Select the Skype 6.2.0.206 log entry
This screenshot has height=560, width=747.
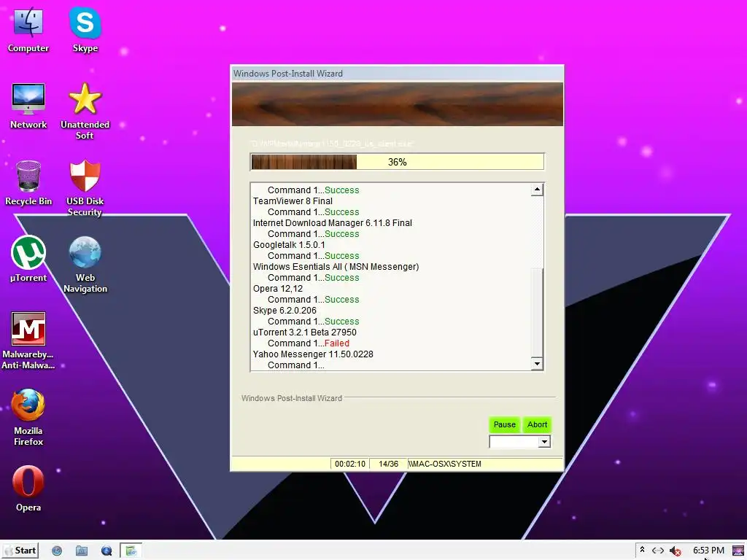pos(285,311)
